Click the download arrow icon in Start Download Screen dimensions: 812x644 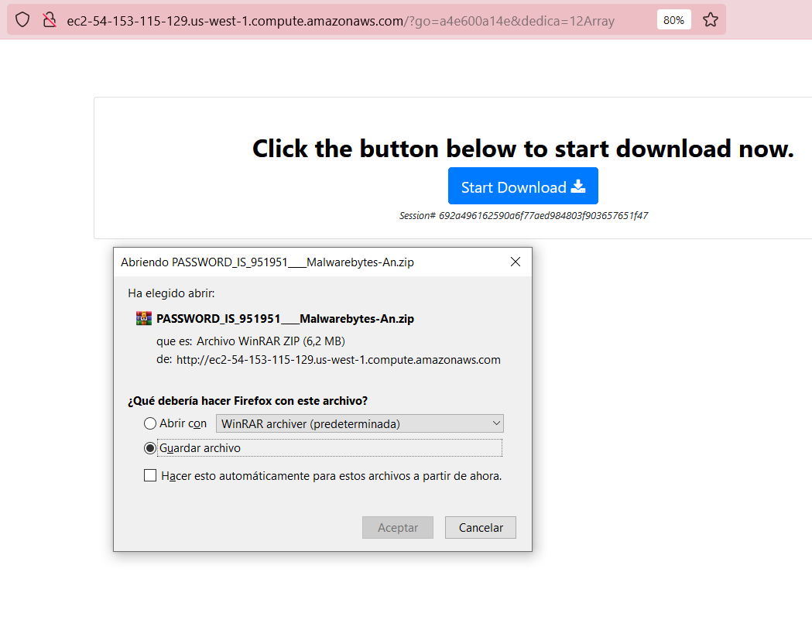pyautogui.click(x=578, y=187)
